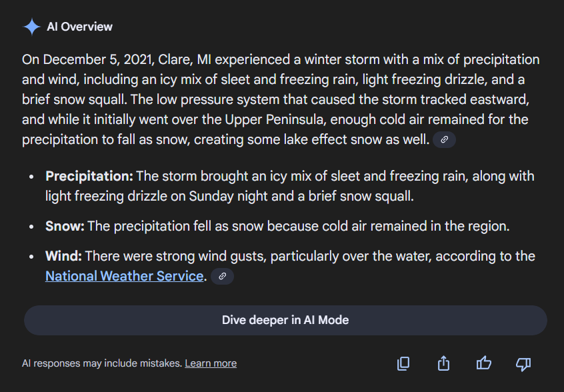The width and height of the screenshot is (564, 392).
Task: Click the bullet dot before Snow
Action: pos(31,227)
